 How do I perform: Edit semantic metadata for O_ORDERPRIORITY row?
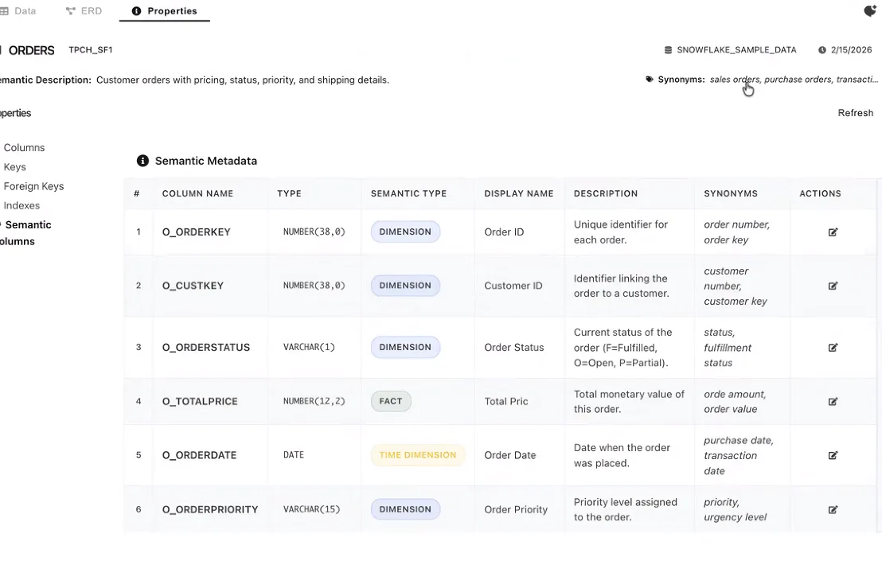[x=833, y=510]
